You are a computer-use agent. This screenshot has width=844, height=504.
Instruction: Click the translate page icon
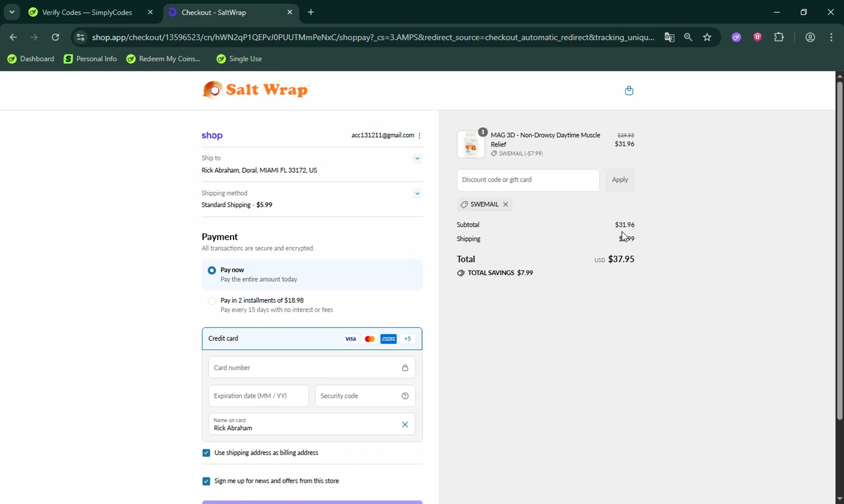pyautogui.click(x=669, y=37)
